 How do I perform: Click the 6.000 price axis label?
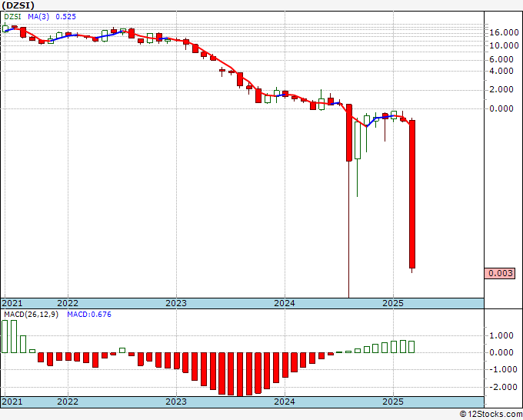501,59
